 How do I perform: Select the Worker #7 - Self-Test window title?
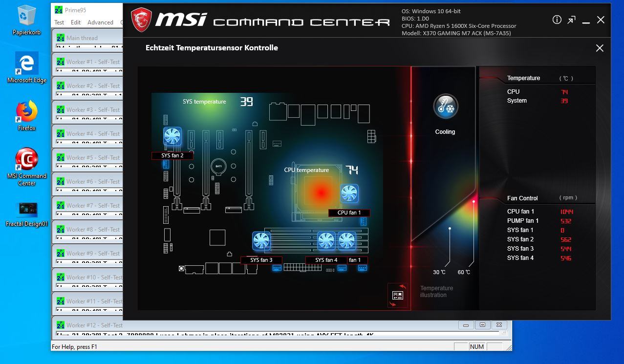(93, 205)
